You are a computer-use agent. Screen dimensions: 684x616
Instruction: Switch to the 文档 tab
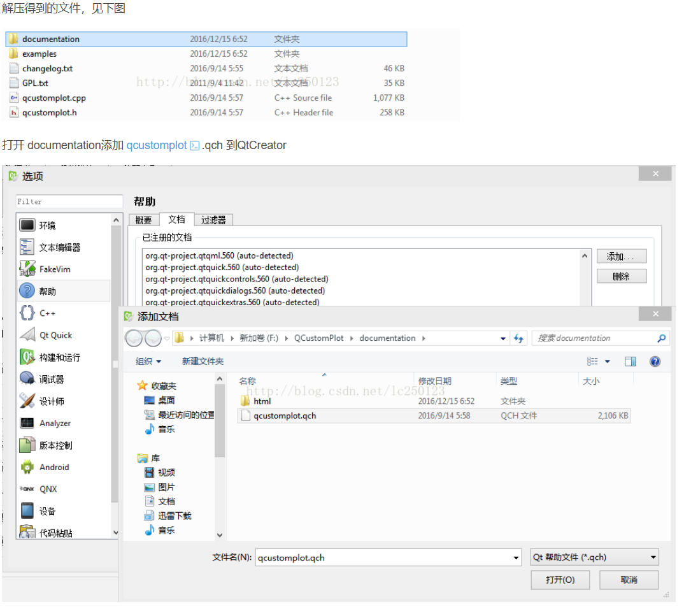(x=176, y=219)
